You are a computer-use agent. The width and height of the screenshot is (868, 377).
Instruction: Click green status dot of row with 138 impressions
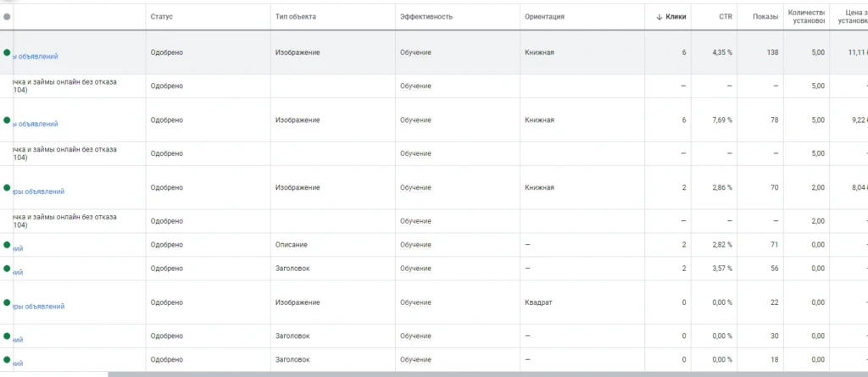[7, 53]
